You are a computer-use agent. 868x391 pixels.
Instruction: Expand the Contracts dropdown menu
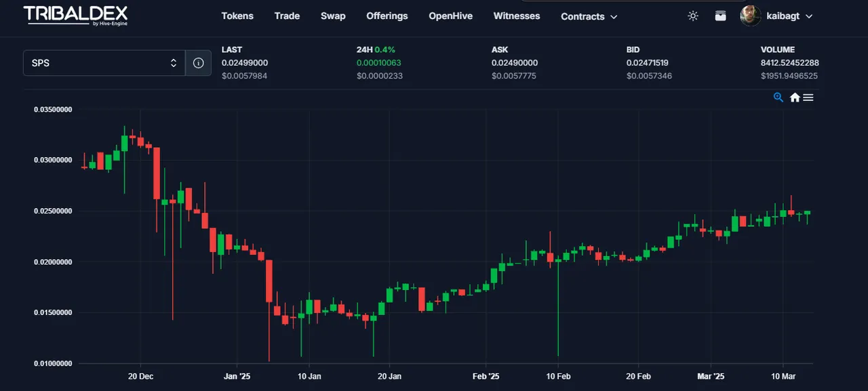tap(589, 16)
